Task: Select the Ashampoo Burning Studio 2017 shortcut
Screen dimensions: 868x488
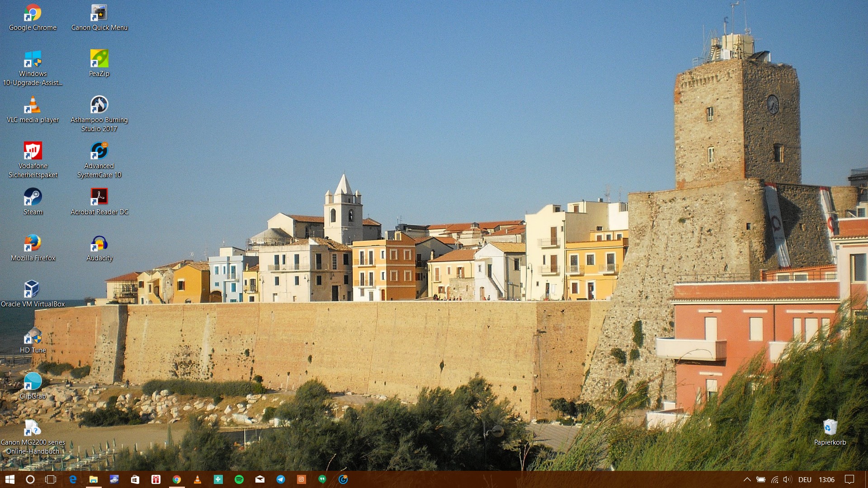Action: pyautogui.click(x=99, y=105)
